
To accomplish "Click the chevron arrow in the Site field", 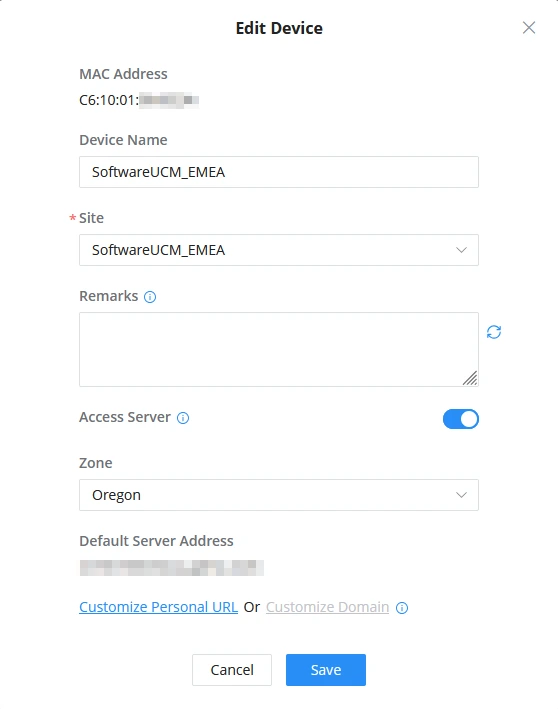I will point(461,250).
